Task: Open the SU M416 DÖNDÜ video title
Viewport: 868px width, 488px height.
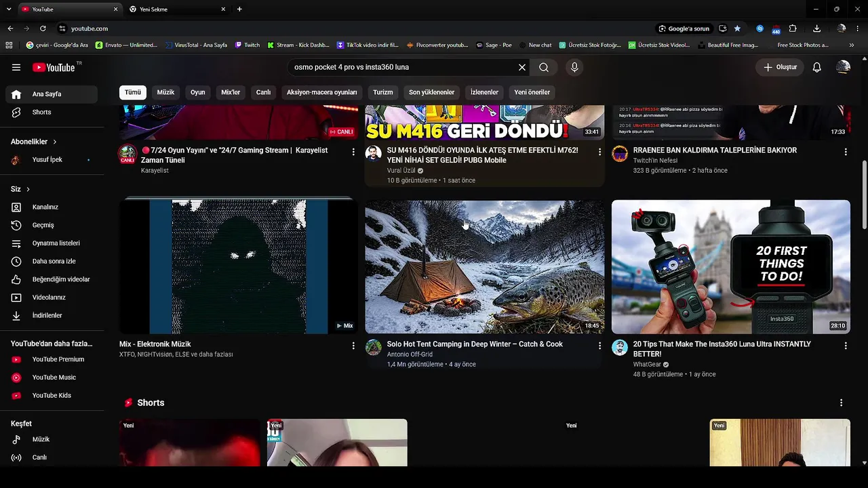Action: pyautogui.click(x=483, y=155)
